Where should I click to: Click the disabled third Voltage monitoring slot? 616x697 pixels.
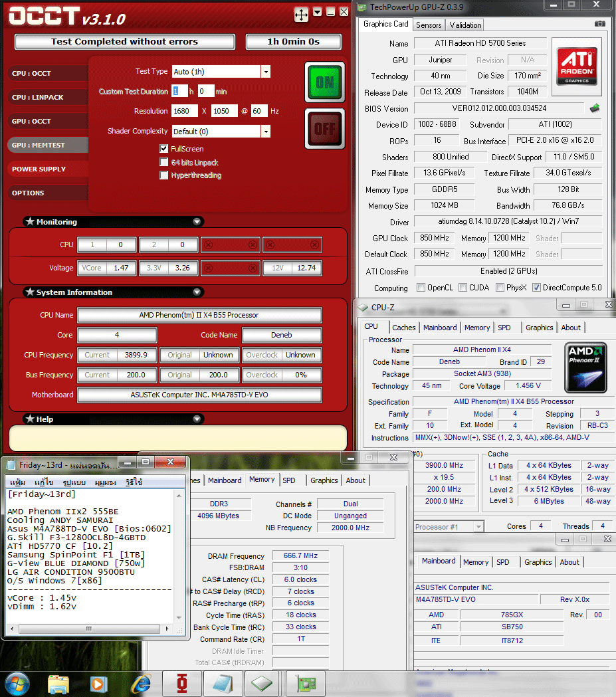(230, 268)
